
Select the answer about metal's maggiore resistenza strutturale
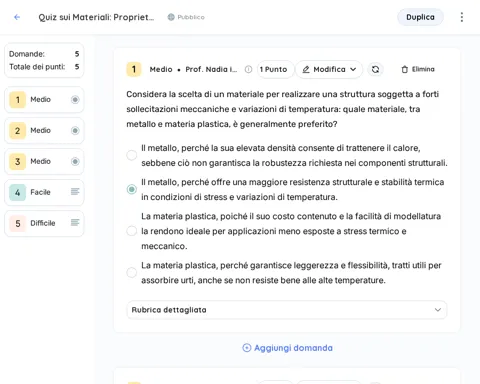[132, 189]
